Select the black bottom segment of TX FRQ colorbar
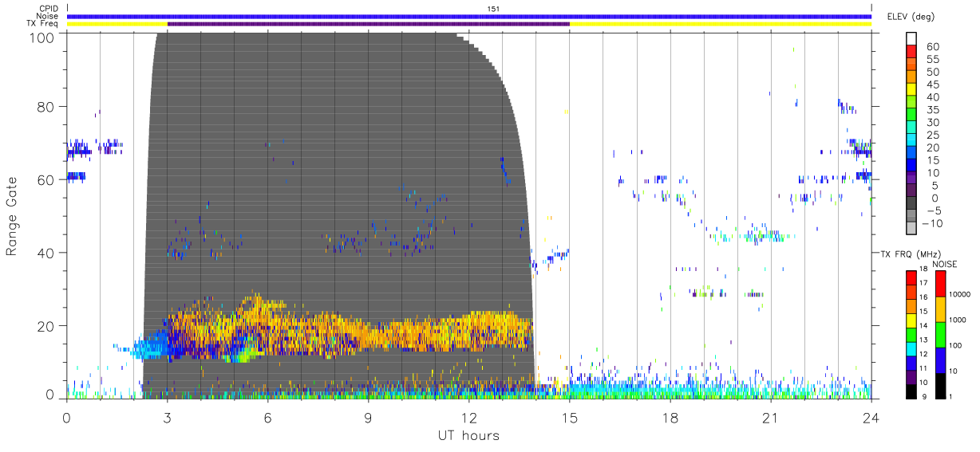 click(911, 390)
